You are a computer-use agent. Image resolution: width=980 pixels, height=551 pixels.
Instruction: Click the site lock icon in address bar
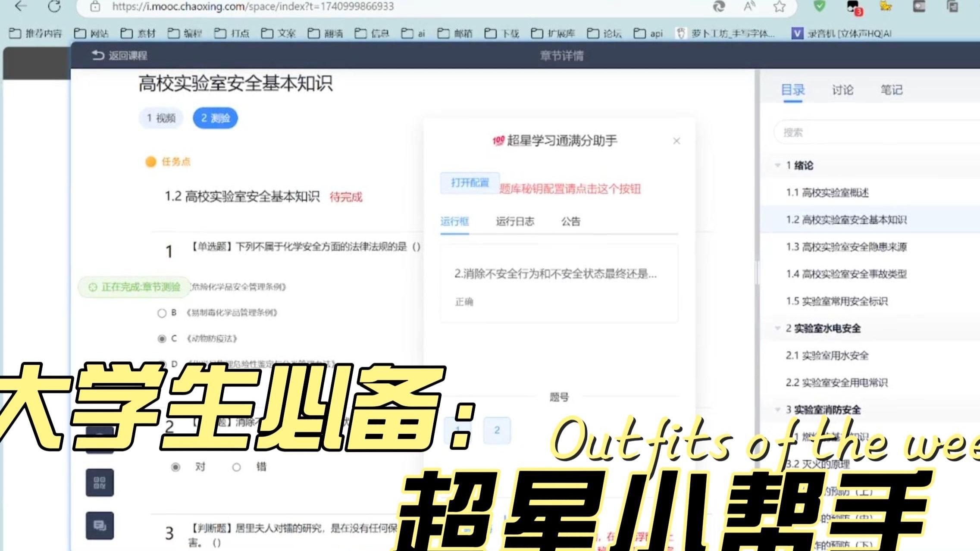pyautogui.click(x=95, y=6)
